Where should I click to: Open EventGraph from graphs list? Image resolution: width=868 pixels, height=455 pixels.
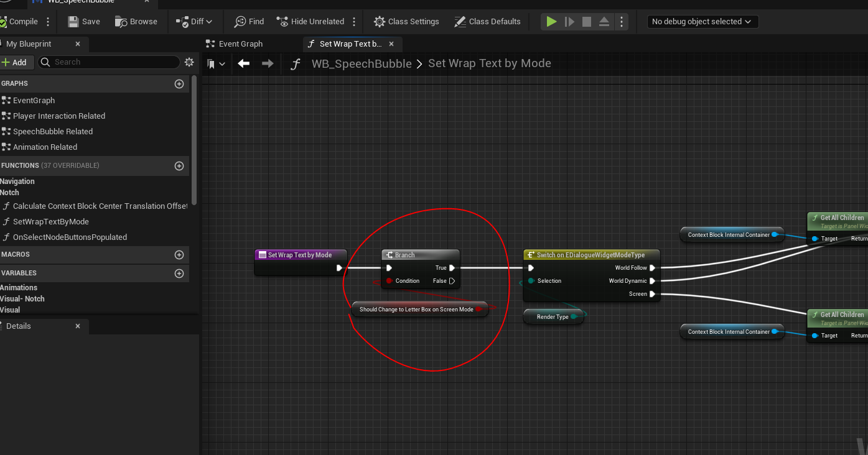pyautogui.click(x=34, y=100)
